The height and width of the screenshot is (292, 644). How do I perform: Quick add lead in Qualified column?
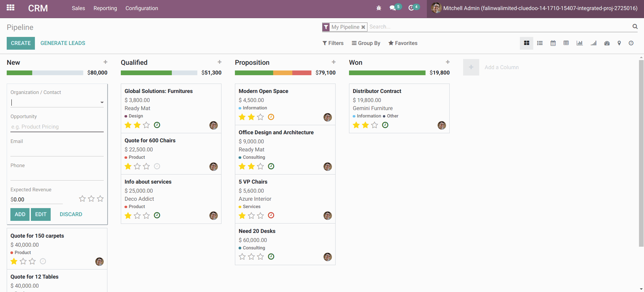pyautogui.click(x=219, y=62)
